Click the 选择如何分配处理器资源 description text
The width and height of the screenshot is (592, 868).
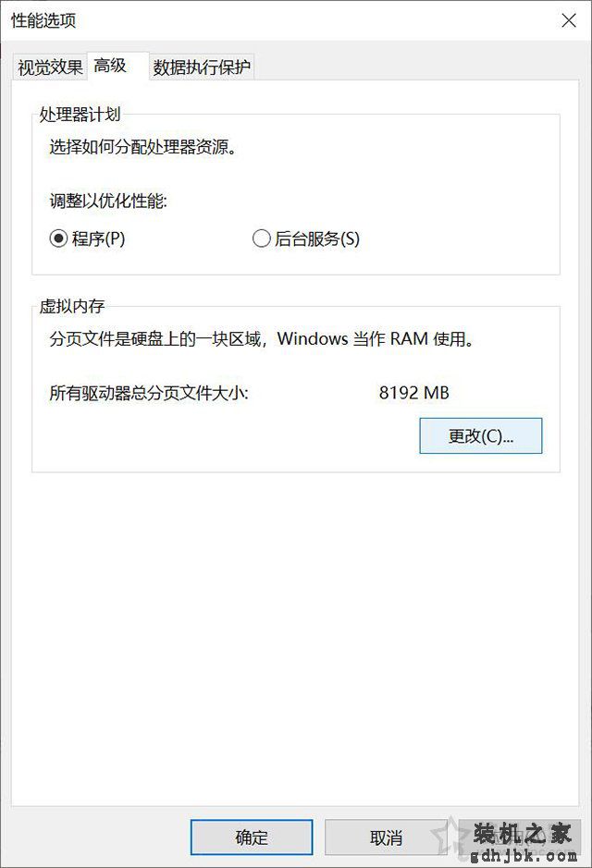pyautogui.click(x=142, y=147)
